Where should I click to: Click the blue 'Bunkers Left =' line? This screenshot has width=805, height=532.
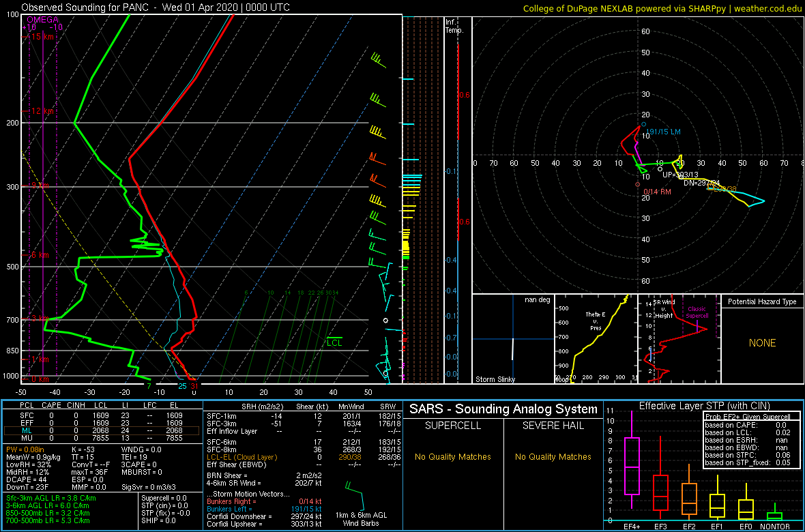tap(229, 509)
